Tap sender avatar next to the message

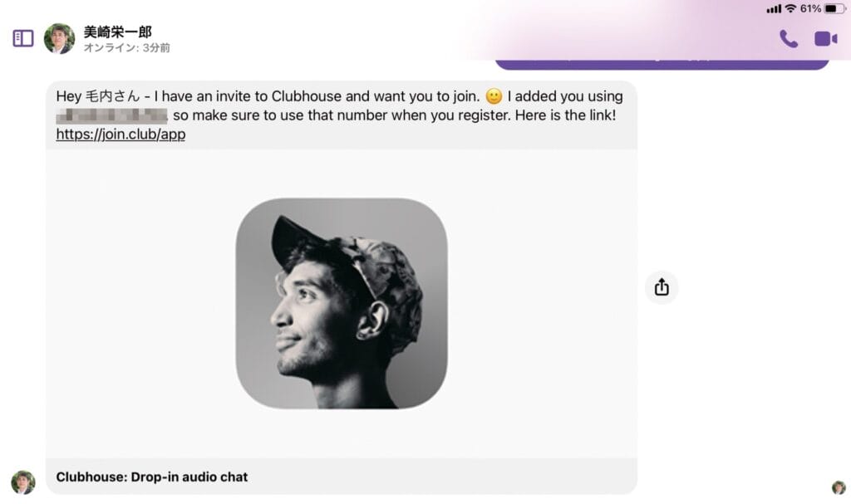point(23,482)
